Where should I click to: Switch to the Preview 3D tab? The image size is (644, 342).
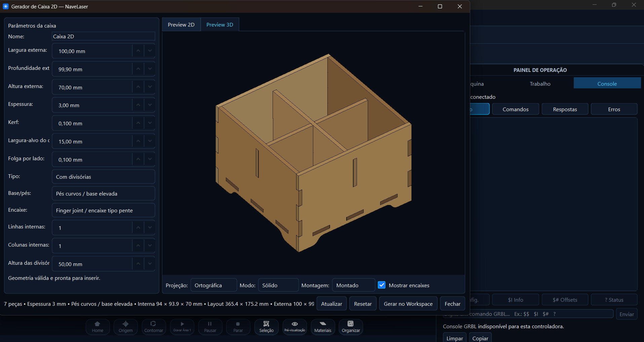220,25
